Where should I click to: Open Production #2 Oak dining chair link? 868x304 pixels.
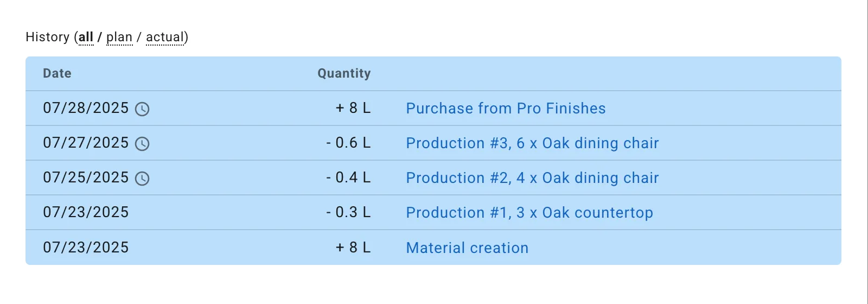tap(532, 178)
